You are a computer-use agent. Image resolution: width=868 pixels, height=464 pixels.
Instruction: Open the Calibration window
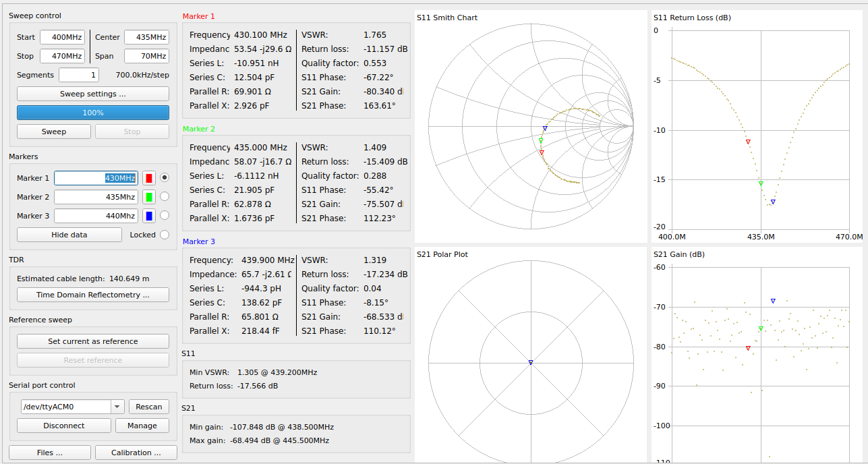pos(136,453)
